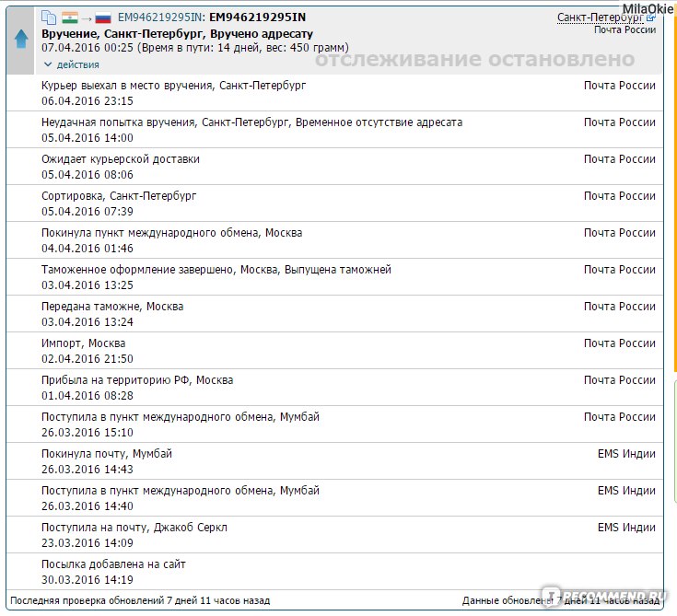
Task: Click the Russia flag icon
Action: point(103,17)
